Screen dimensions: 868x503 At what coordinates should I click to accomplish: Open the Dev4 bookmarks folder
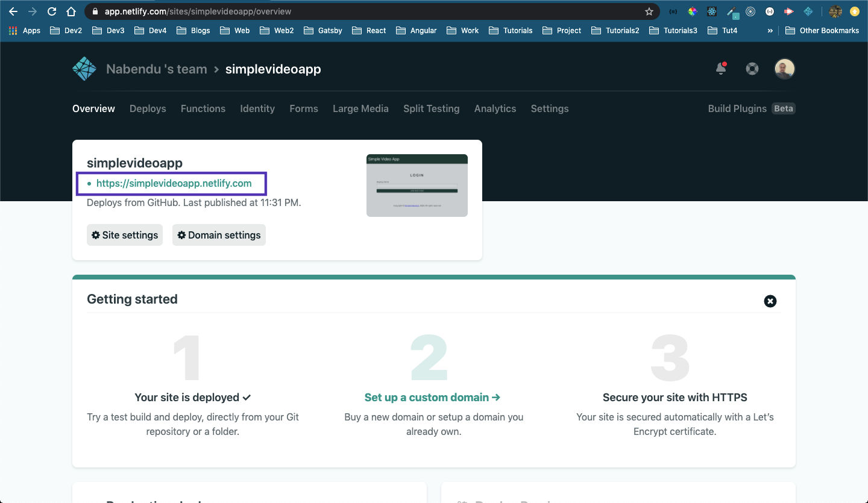click(151, 30)
